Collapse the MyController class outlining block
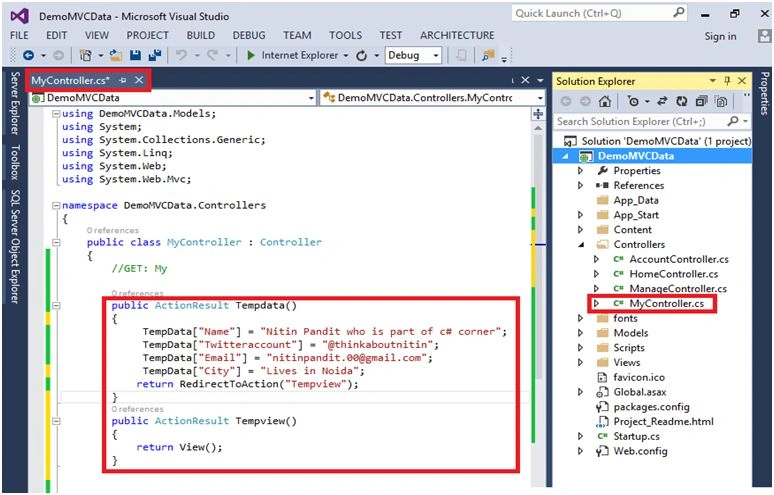The width and height of the screenshot is (774, 495). point(56,242)
